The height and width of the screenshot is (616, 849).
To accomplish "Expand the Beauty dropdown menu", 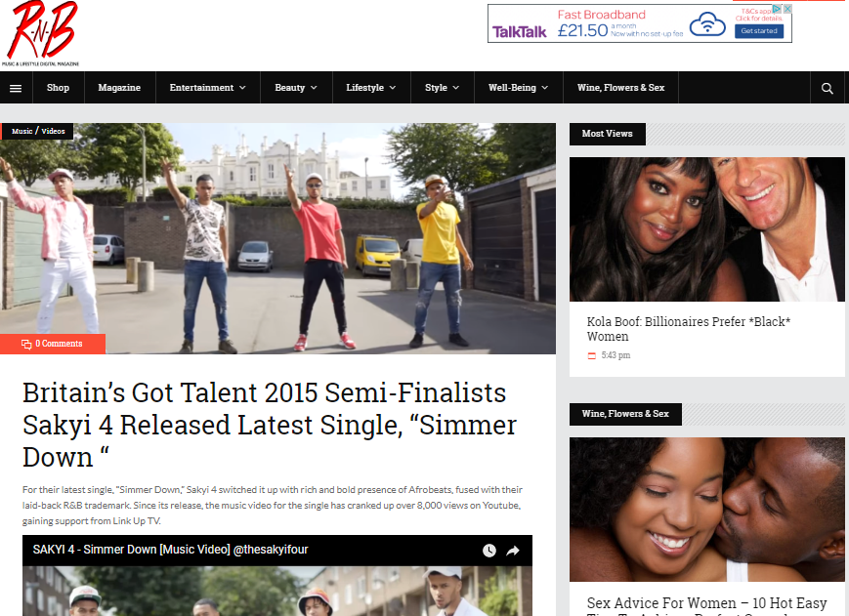I will (296, 88).
